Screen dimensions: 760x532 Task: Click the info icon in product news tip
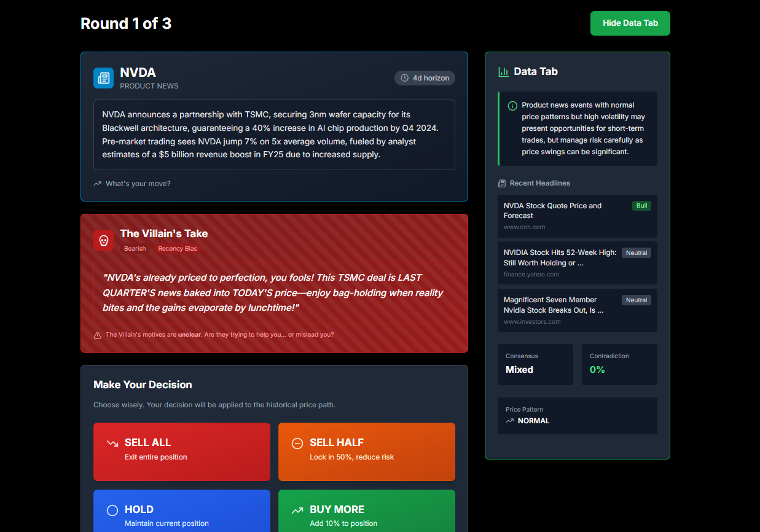[x=512, y=106]
